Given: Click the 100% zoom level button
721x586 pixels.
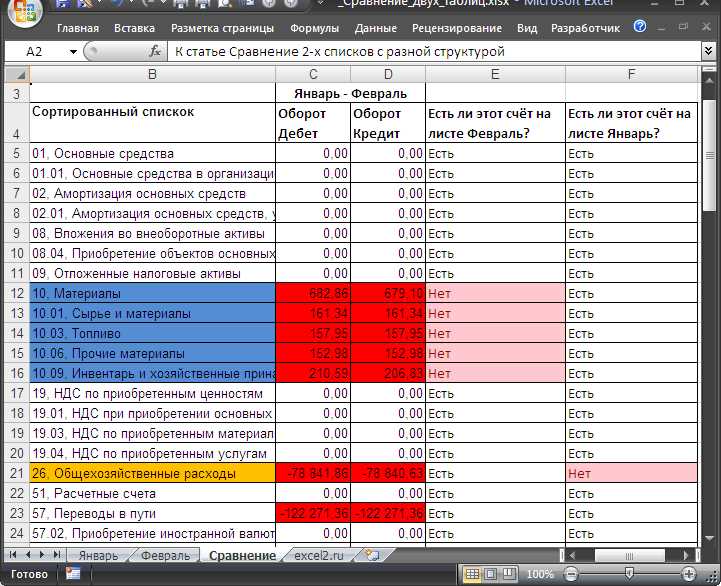Looking at the screenshot, I should (540, 574).
